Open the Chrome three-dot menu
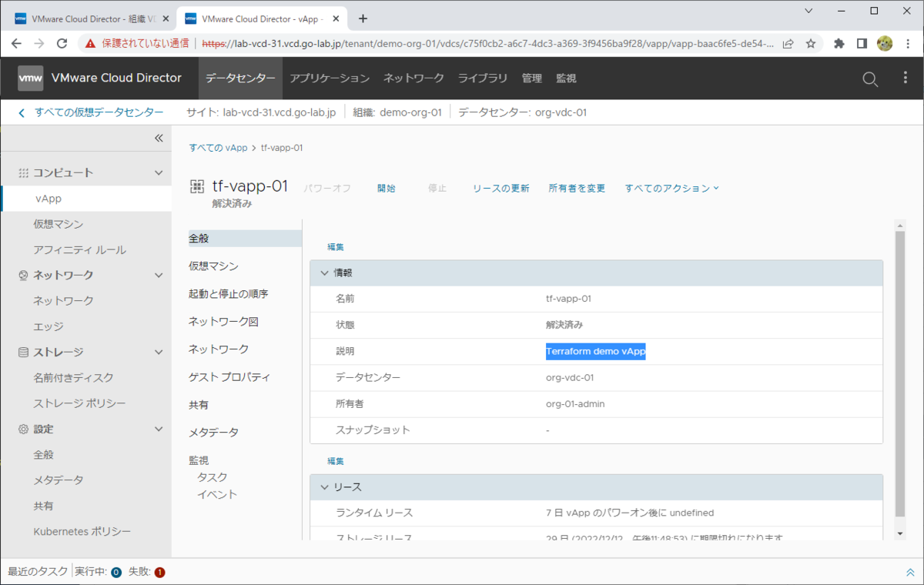The image size is (924, 585). pyautogui.click(x=907, y=44)
